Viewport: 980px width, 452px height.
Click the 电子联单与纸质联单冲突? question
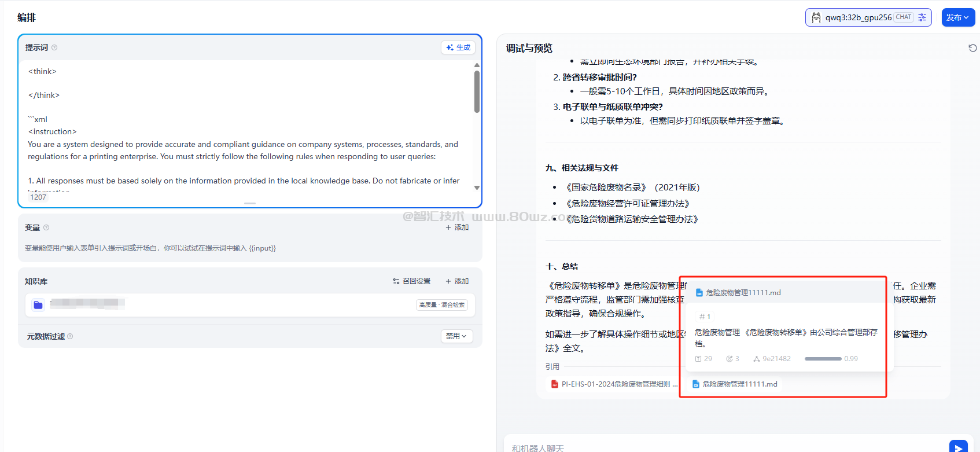coord(613,106)
